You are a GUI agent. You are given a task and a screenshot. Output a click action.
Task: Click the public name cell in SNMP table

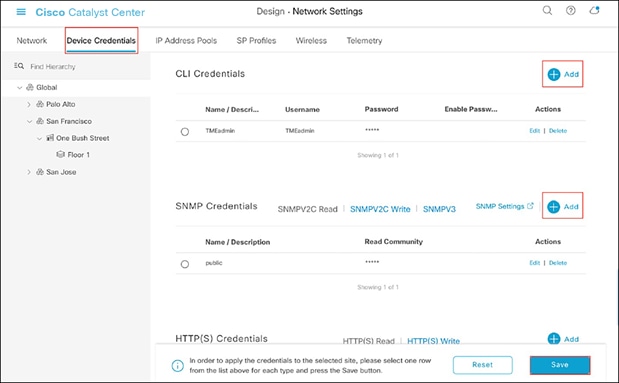214,263
